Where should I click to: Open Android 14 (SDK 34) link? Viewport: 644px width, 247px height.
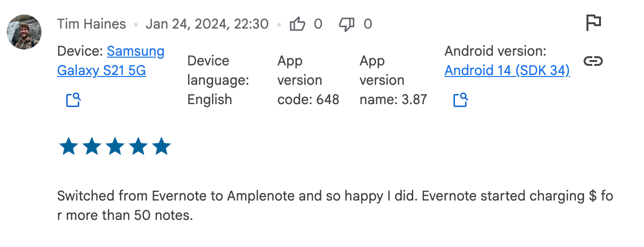(x=507, y=71)
